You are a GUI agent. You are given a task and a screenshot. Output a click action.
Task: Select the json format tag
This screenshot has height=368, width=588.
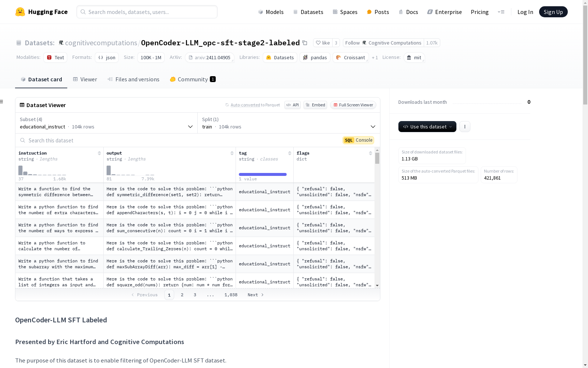point(107,57)
